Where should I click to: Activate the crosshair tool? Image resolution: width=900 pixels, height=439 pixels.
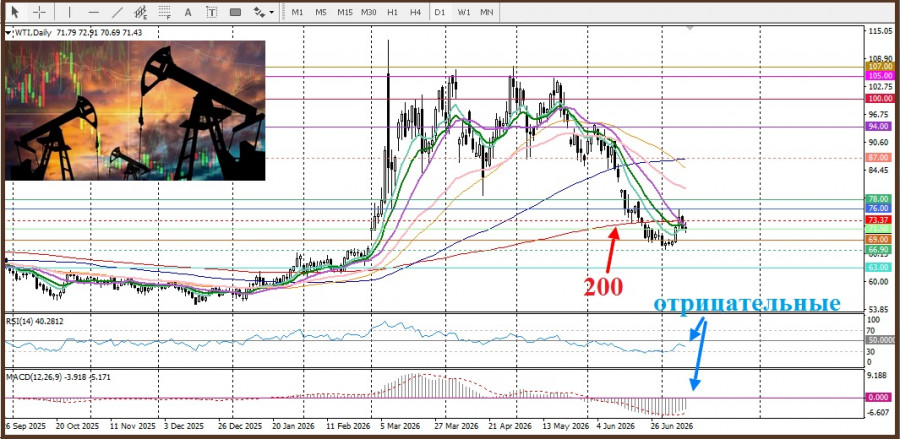[x=40, y=11]
